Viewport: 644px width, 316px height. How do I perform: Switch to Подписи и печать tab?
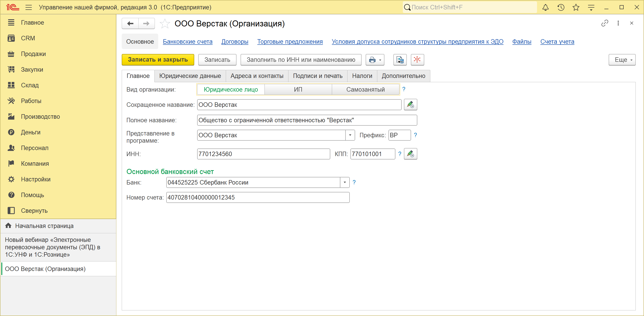(318, 76)
